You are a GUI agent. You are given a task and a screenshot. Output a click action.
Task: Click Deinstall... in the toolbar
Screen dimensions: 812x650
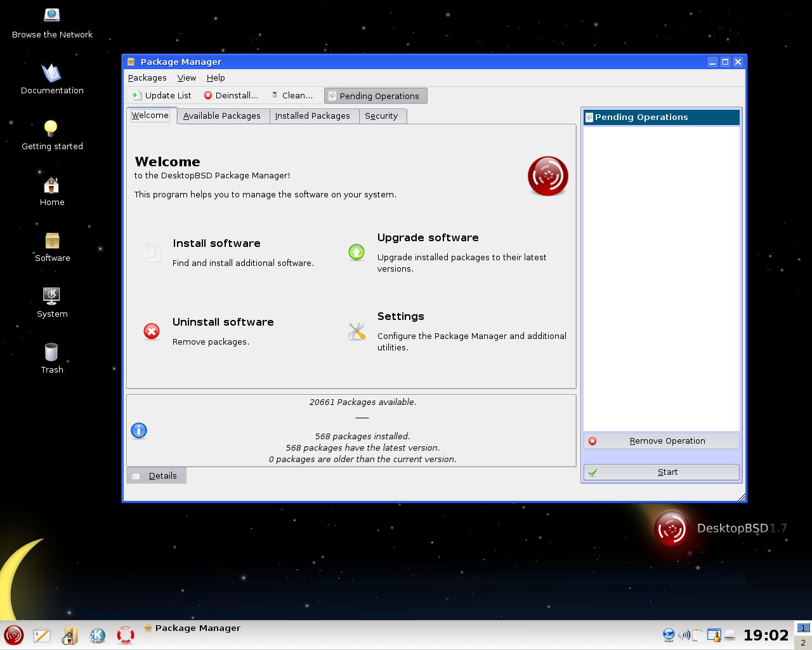point(232,96)
